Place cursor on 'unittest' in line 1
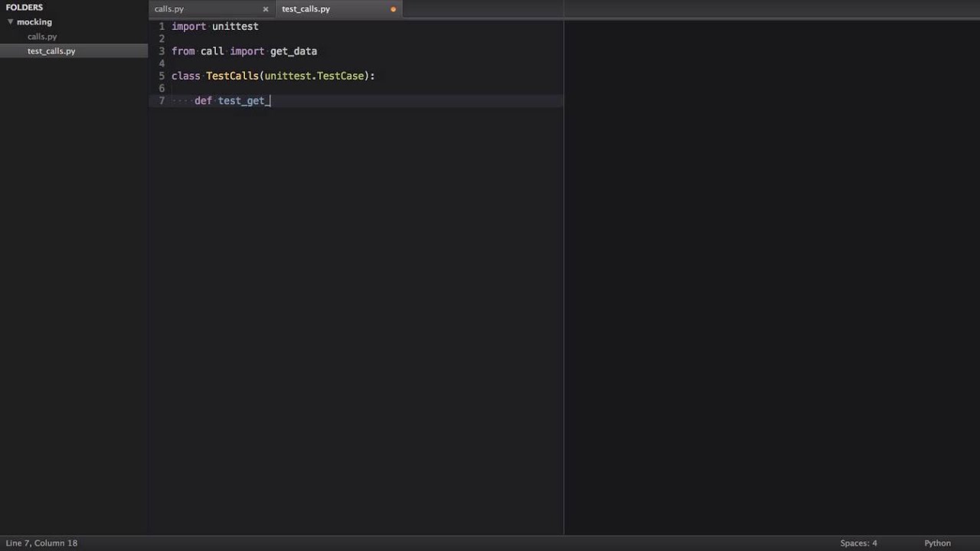Viewport: 980px width, 551px height. pyautogui.click(x=235, y=26)
